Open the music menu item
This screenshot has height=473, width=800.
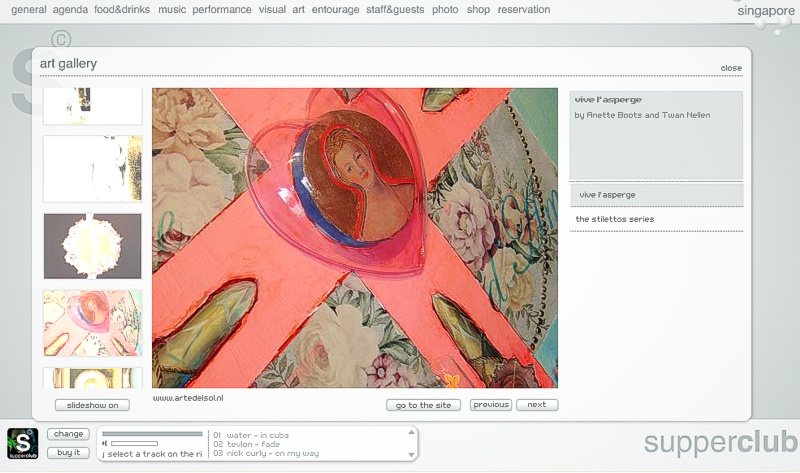point(172,10)
